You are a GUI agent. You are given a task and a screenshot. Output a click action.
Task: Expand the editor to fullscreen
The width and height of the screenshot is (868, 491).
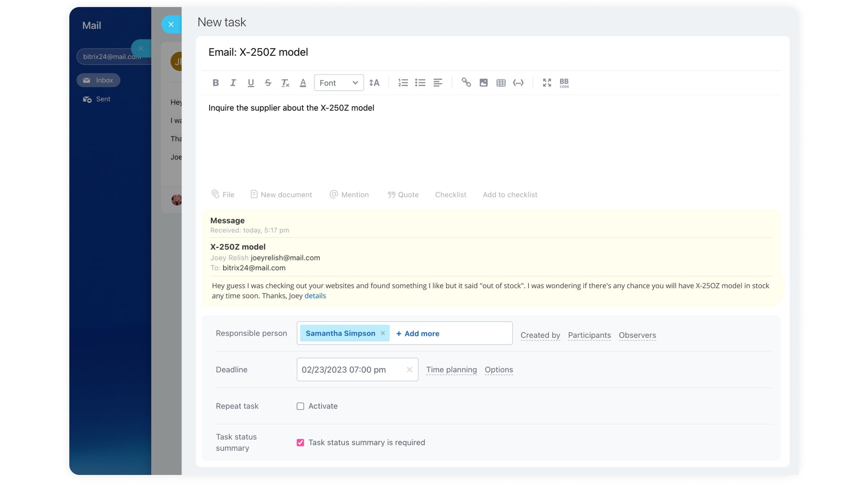(x=546, y=83)
